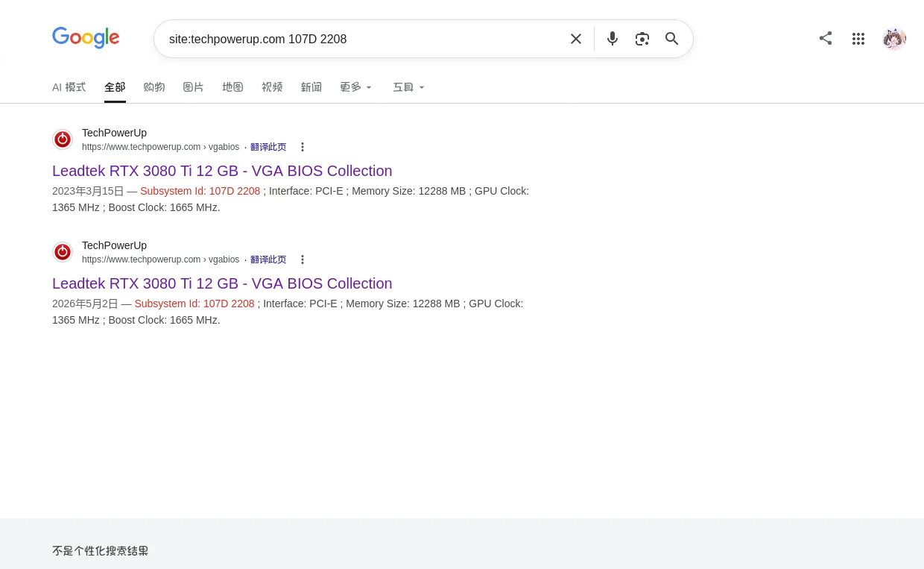Expand the 工具 dropdown
This screenshot has height=569, width=924.
pyautogui.click(x=408, y=87)
